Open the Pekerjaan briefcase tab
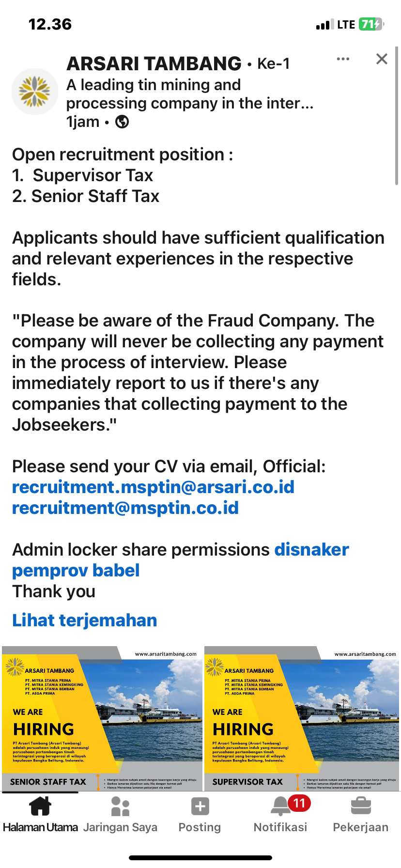The width and height of the screenshot is (401, 868). pos(361,815)
